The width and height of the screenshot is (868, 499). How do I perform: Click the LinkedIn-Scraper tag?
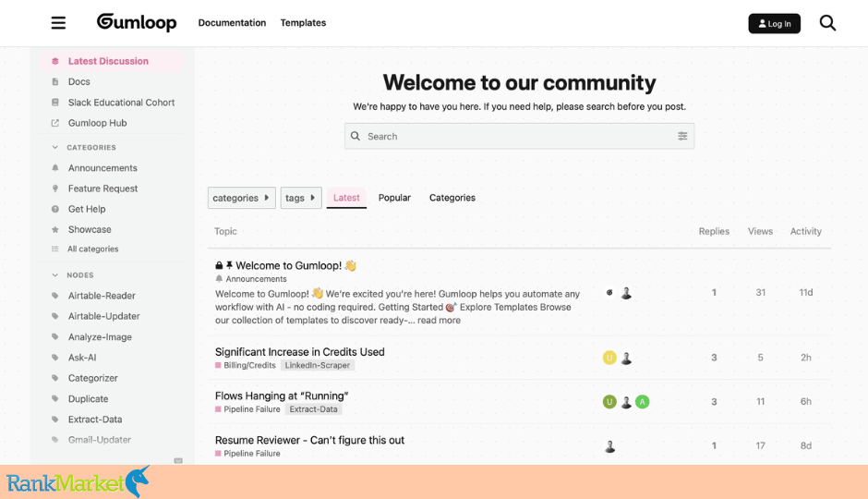(x=318, y=365)
